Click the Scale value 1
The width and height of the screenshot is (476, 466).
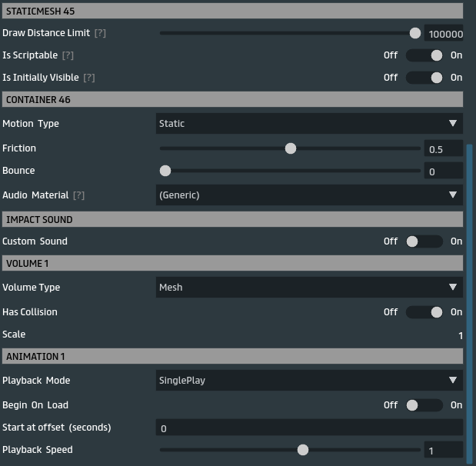tap(461, 336)
